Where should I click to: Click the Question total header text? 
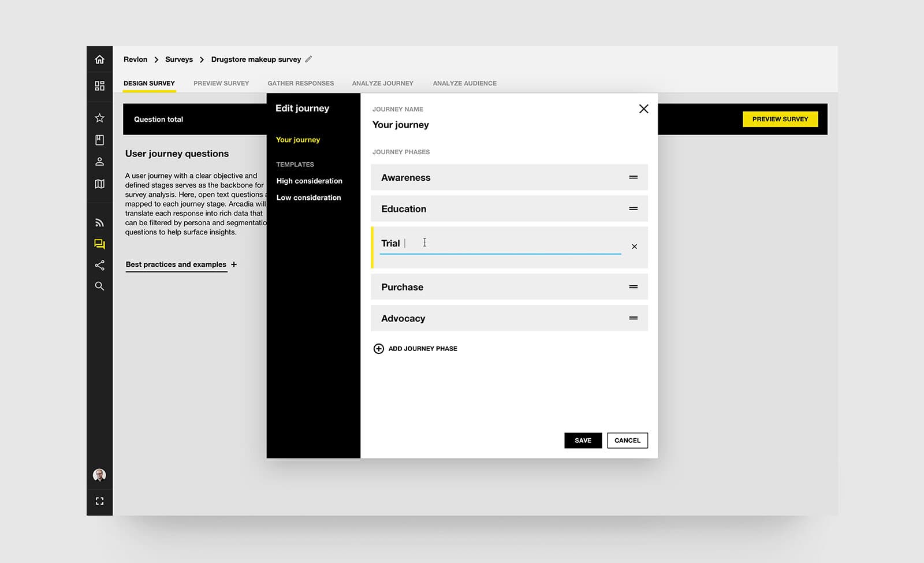pos(158,120)
